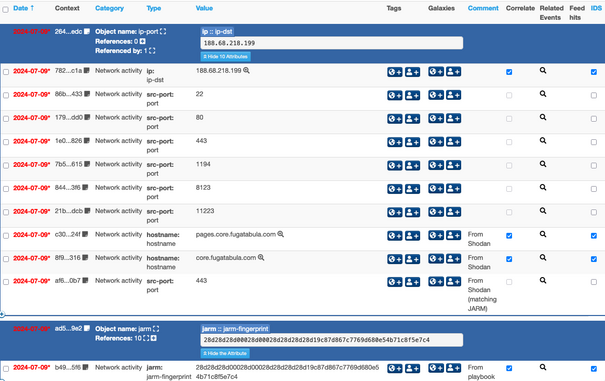
Task: Sort table by Value column header
Action: 204,8
